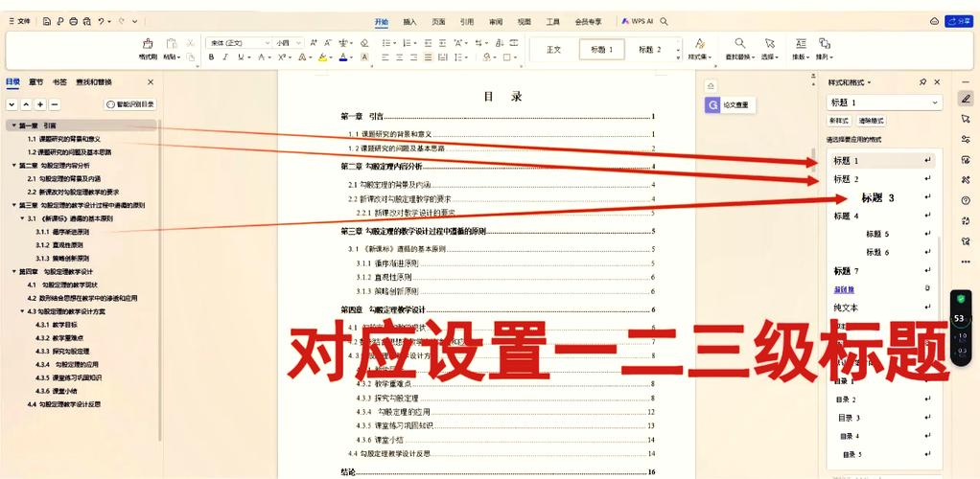Click the clear formatting eraser icon
Image resolution: width=980 pixels, height=479 pixels.
tap(364, 43)
